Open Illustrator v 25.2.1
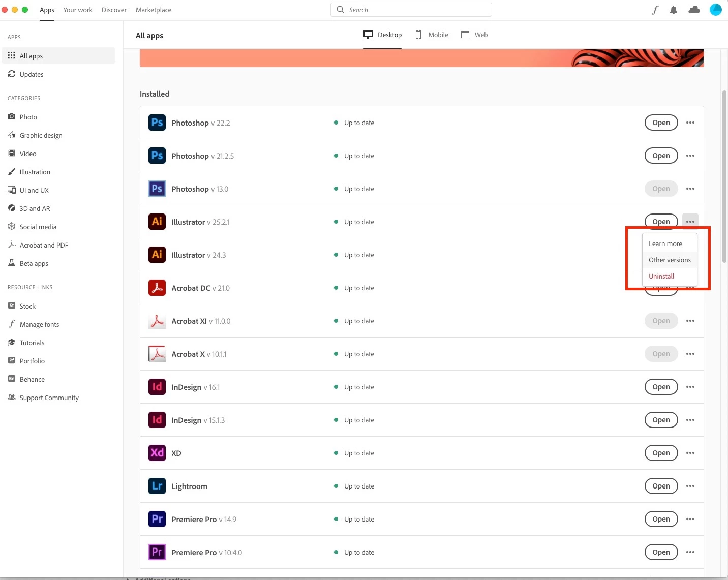The image size is (728, 580). (x=661, y=222)
